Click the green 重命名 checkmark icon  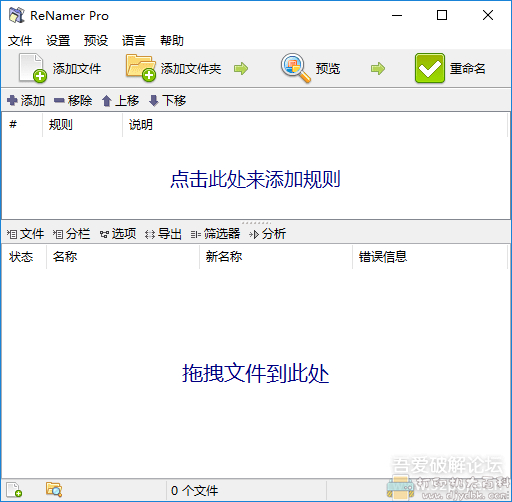(429, 68)
